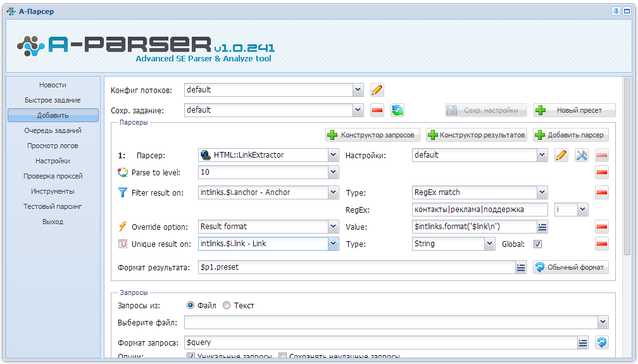This screenshot has height=364, width=638.
Task: Pin the A-Parser window
Action: pyautogui.click(x=616, y=11)
